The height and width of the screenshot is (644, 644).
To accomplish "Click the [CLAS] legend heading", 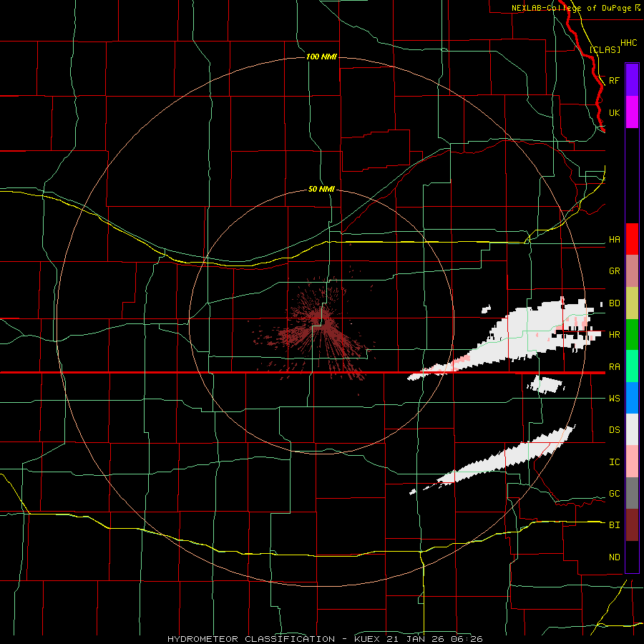I will click(605, 49).
